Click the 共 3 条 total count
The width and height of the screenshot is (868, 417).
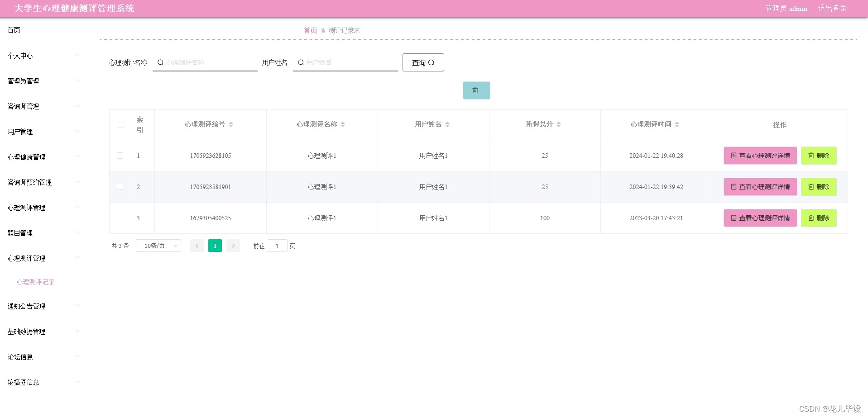(x=120, y=246)
